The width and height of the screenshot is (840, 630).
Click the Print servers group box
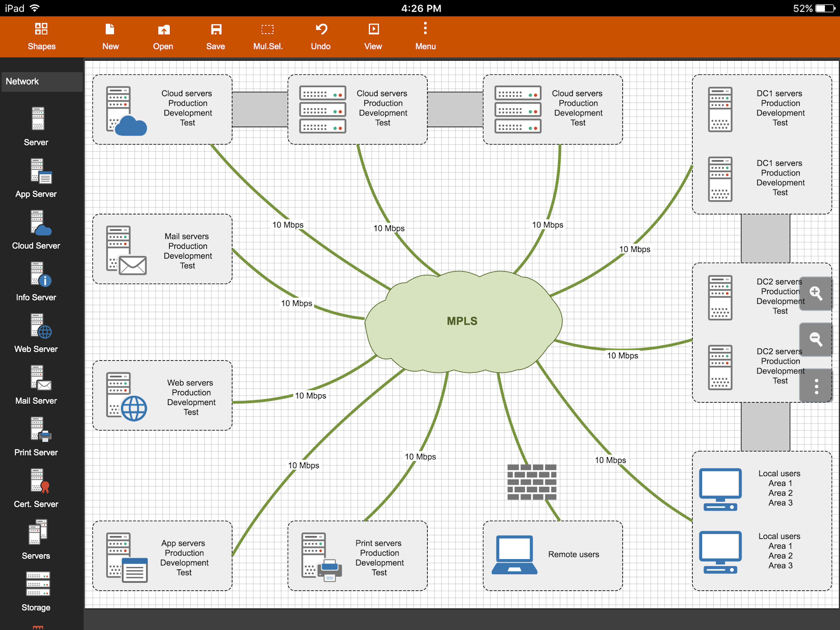[357, 556]
